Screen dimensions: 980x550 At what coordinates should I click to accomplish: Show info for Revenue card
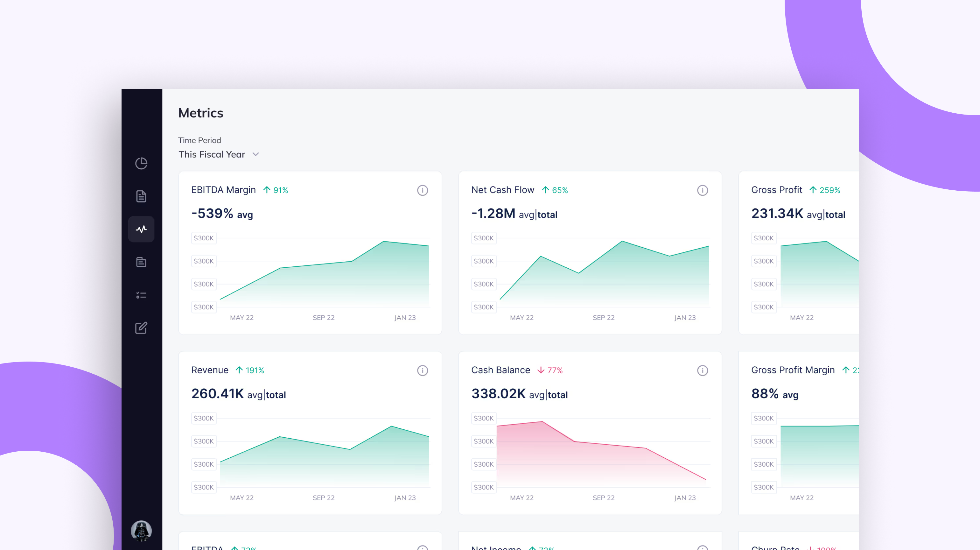click(422, 370)
